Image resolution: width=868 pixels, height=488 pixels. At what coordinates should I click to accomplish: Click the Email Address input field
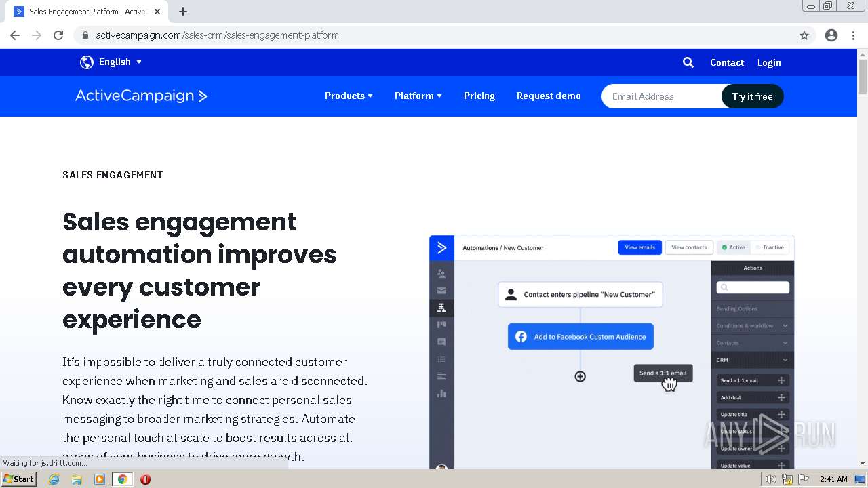pos(662,96)
